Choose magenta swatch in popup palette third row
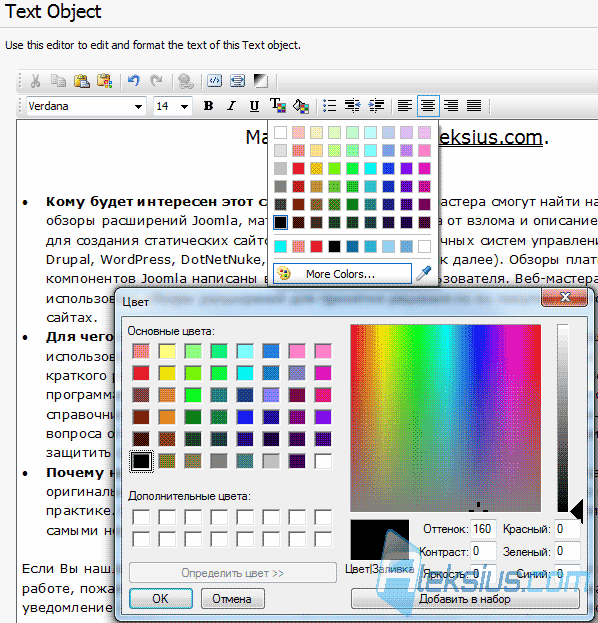 pos(424,168)
